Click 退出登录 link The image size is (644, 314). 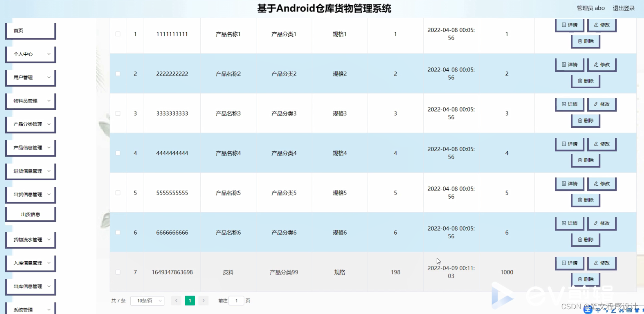[x=624, y=8]
